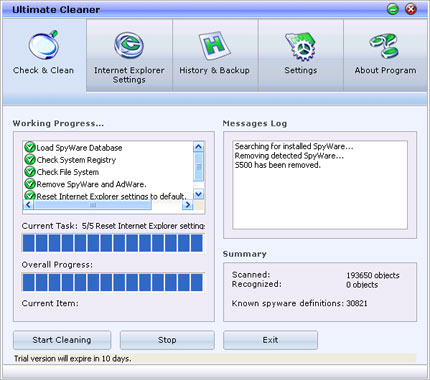Image resolution: width=430 pixels, height=380 pixels.
Task: Click the Start Cleaning button
Action: (62, 340)
